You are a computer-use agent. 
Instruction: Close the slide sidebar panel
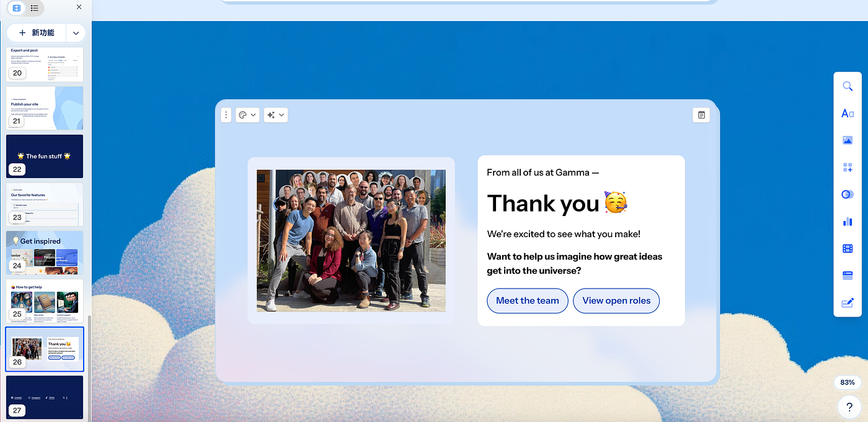coord(79,7)
